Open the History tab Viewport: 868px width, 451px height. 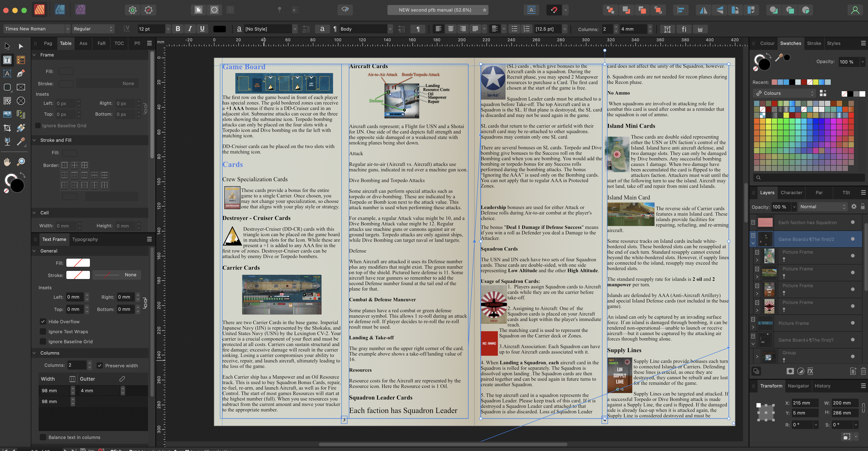(x=823, y=386)
